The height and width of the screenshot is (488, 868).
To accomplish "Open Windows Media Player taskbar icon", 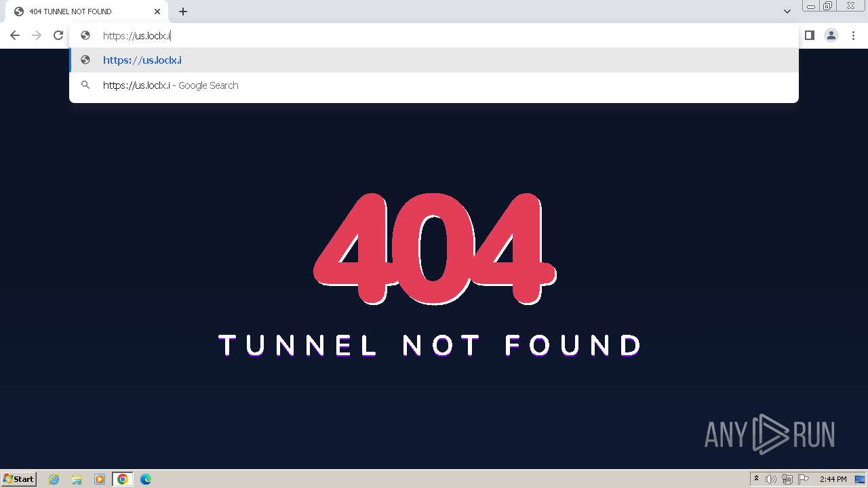I will tap(100, 479).
